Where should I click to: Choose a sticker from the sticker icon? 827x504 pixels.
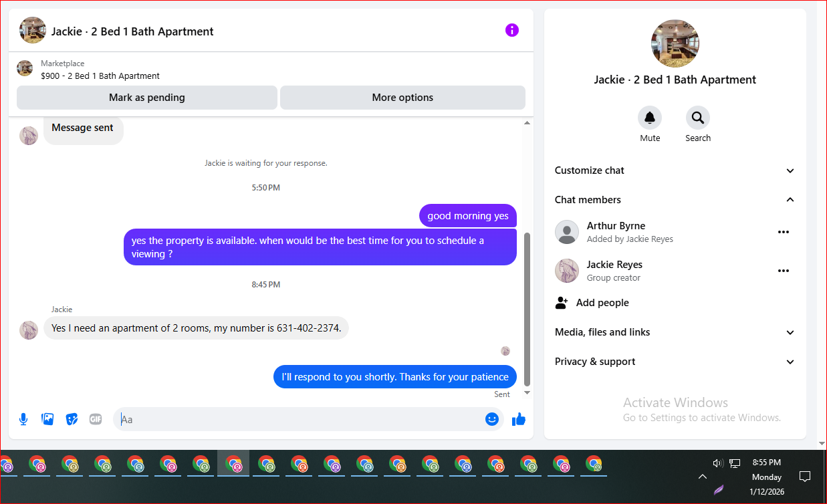click(x=72, y=419)
